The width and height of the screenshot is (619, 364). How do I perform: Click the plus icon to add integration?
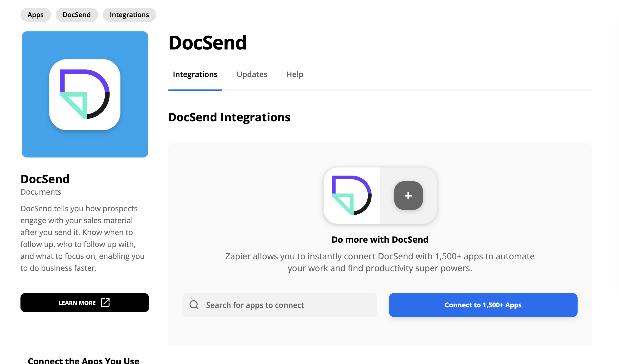pos(407,195)
